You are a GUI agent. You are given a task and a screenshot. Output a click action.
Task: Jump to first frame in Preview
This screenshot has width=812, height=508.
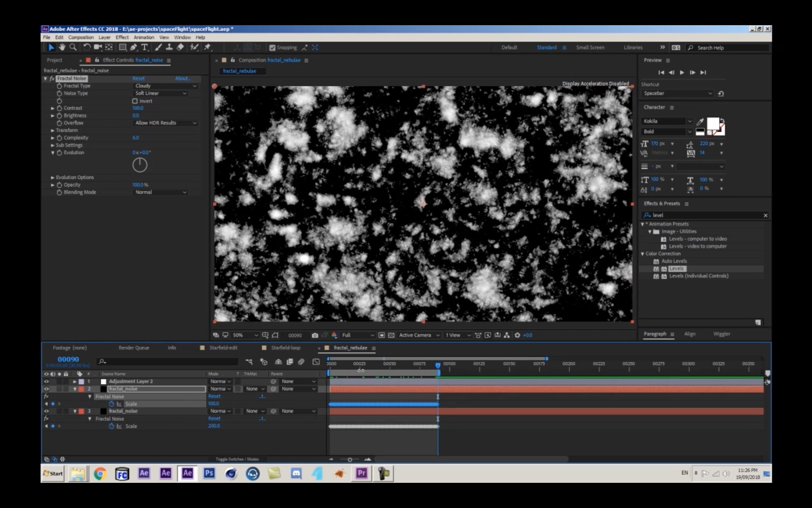(661, 72)
